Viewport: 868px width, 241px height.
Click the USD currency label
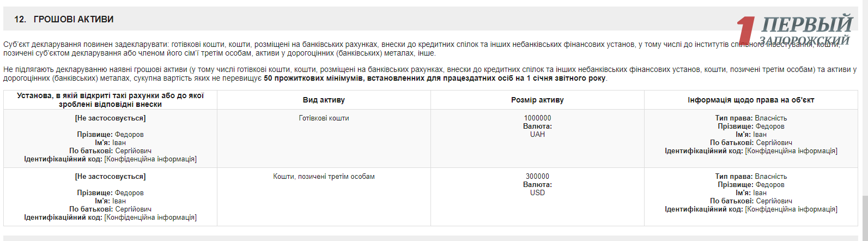coord(537,192)
